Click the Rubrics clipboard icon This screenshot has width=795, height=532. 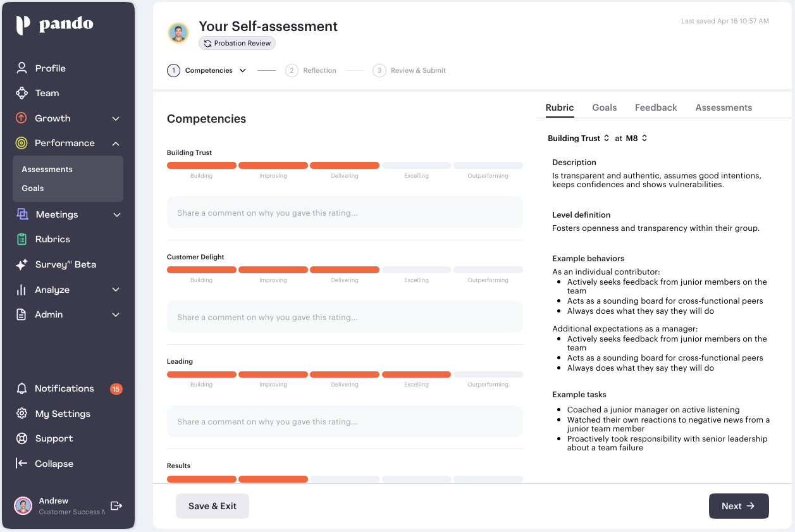pyautogui.click(x=22, y=239)
